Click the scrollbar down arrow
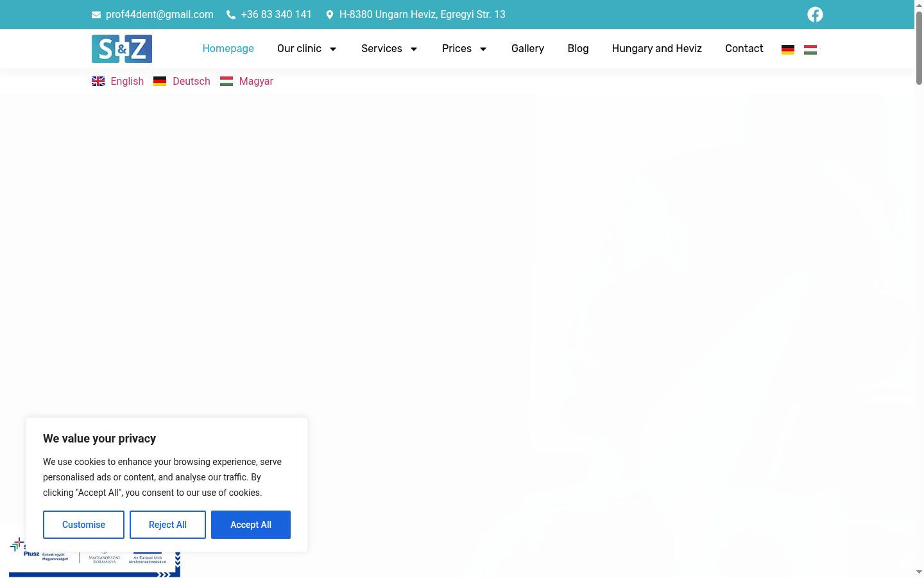Image resolution: width=924 pixels, height=578 pixels. tap(919, 572)
